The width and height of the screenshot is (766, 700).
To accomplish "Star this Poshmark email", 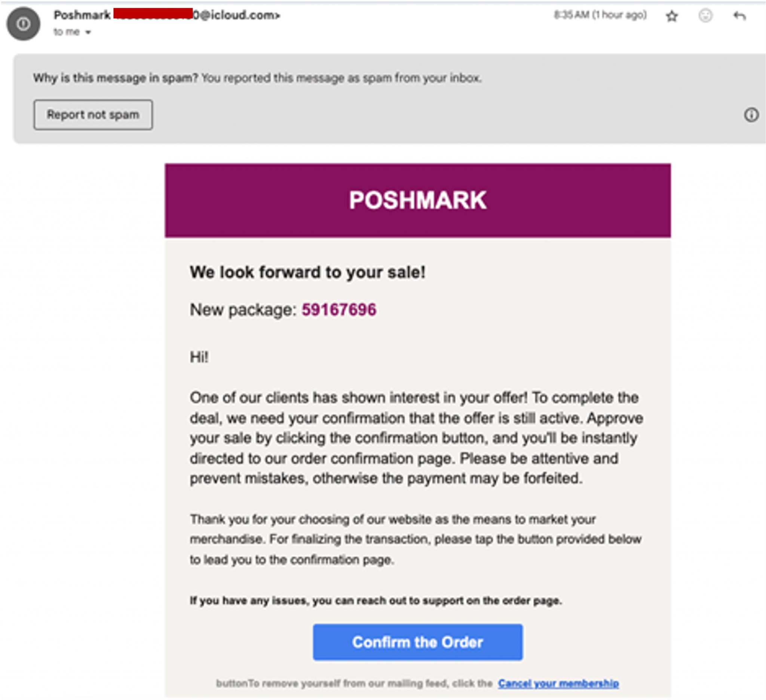I will pos(672,16).
